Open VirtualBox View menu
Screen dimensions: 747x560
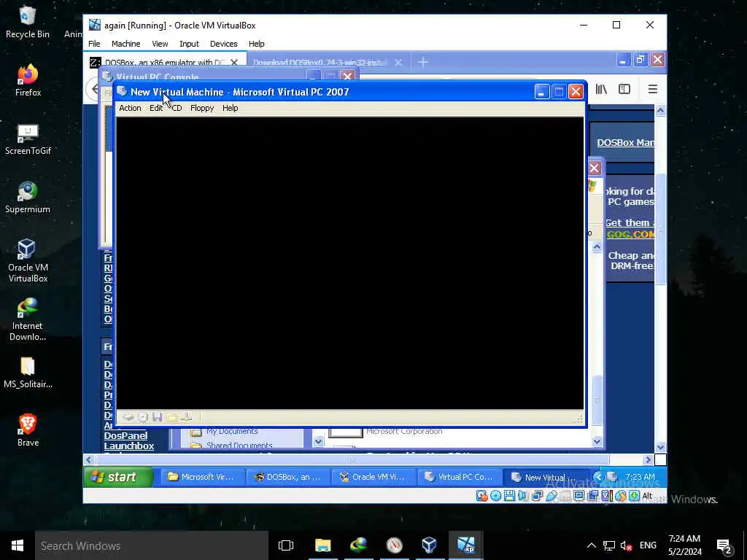(x=160, y=44)
